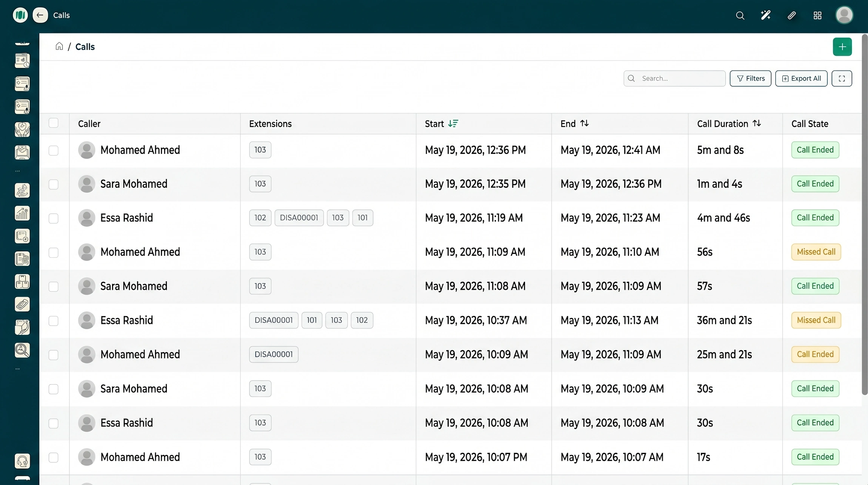Sort calls by Call Duration arrows

(x=757, y=123)
